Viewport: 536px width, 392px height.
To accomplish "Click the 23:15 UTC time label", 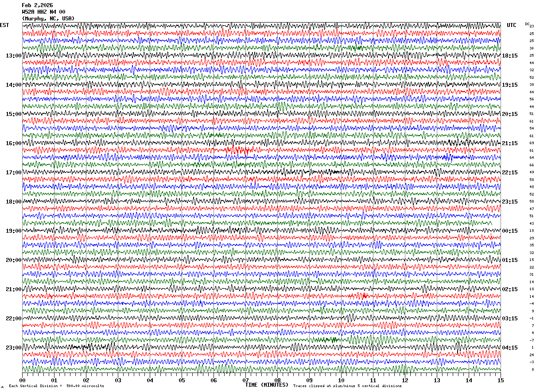I will click(x=510, y=202).
